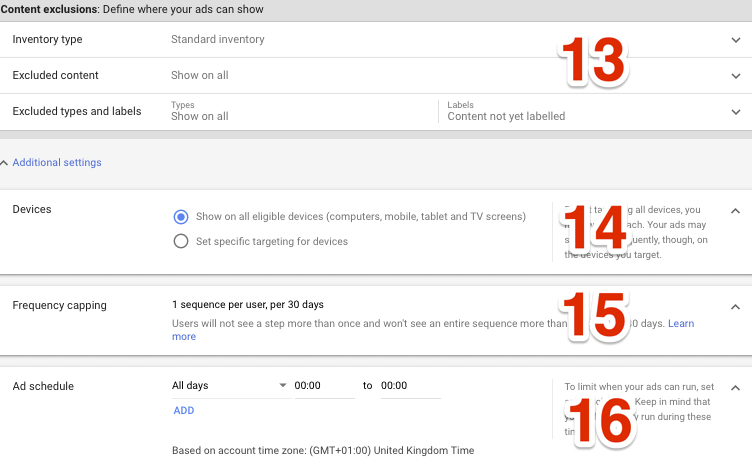Viewport: 752px width, 471px height.
Task: Select Show on all eligible devices
Action: pos(181,217)
